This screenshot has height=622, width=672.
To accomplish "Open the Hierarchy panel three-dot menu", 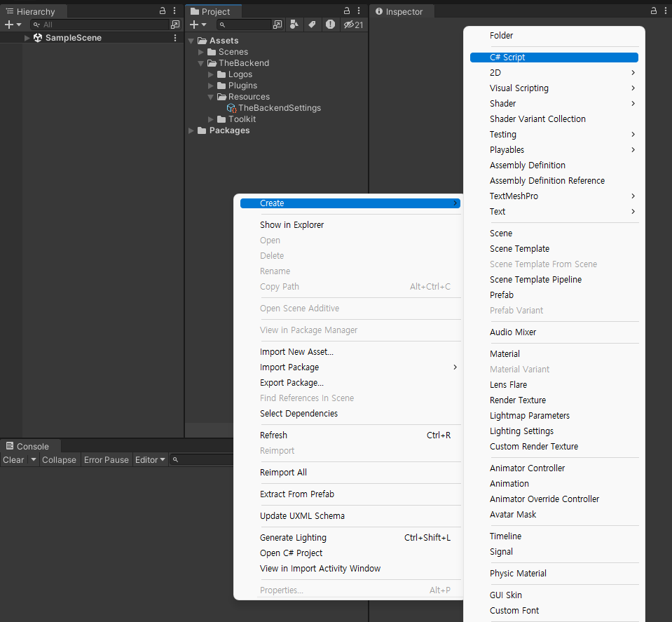I will (x=174, y=11).
